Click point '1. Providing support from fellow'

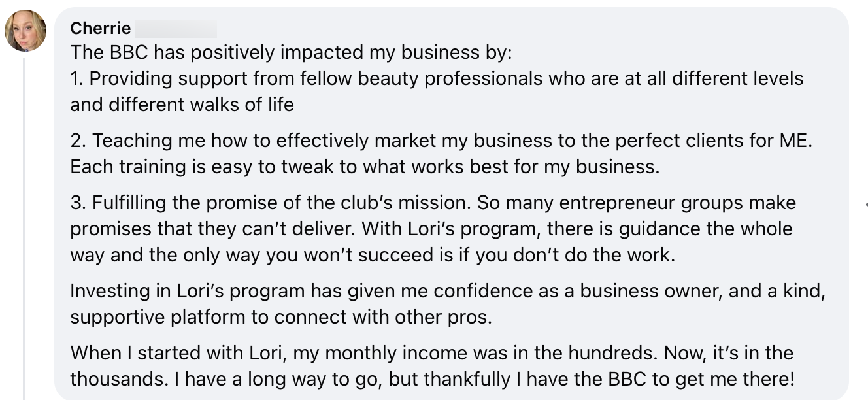437,78
